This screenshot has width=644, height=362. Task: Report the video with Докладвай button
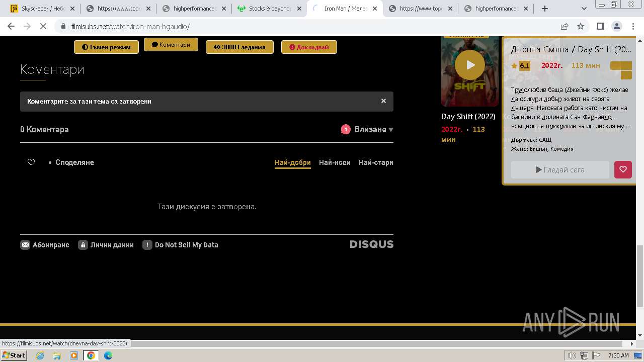click(309, 47)
